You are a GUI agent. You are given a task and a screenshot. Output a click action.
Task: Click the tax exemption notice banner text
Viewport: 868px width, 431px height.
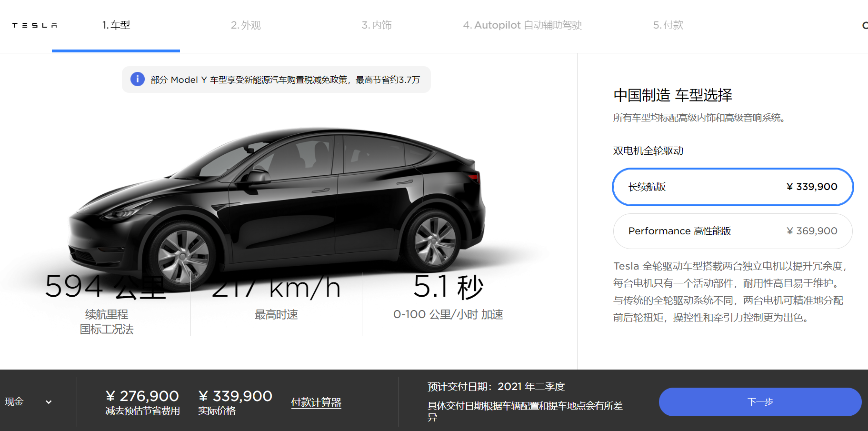click(285, 80)
